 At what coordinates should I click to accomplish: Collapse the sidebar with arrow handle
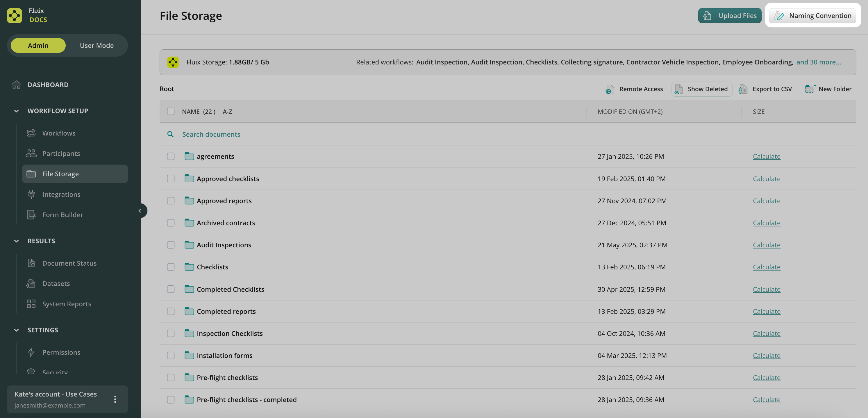[140, 211]
